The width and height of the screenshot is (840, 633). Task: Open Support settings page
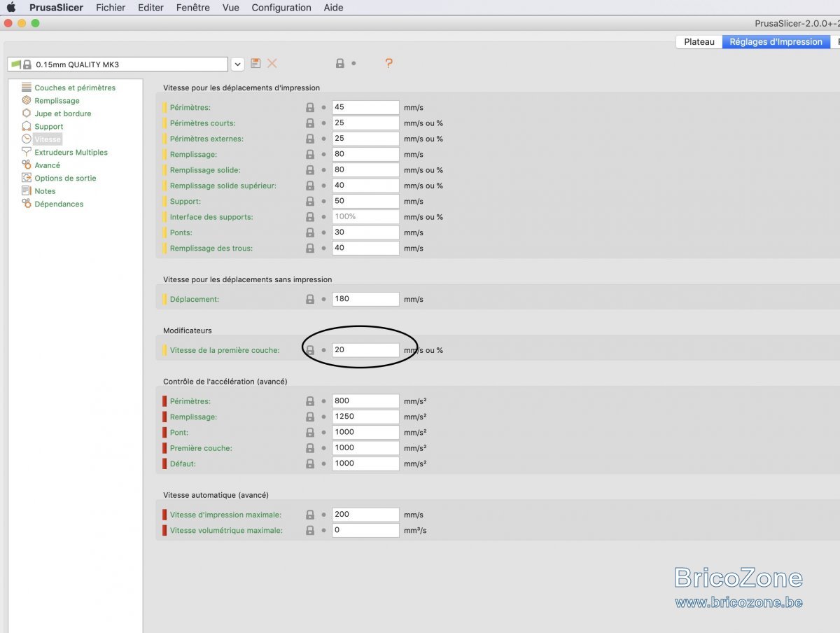[x=48, y=127]
